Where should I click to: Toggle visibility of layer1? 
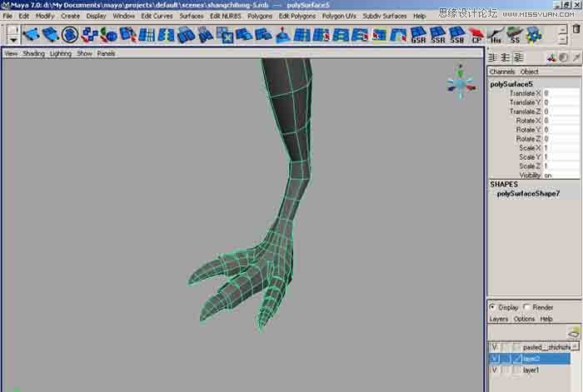pyautogui.click(x=495, y=370)
